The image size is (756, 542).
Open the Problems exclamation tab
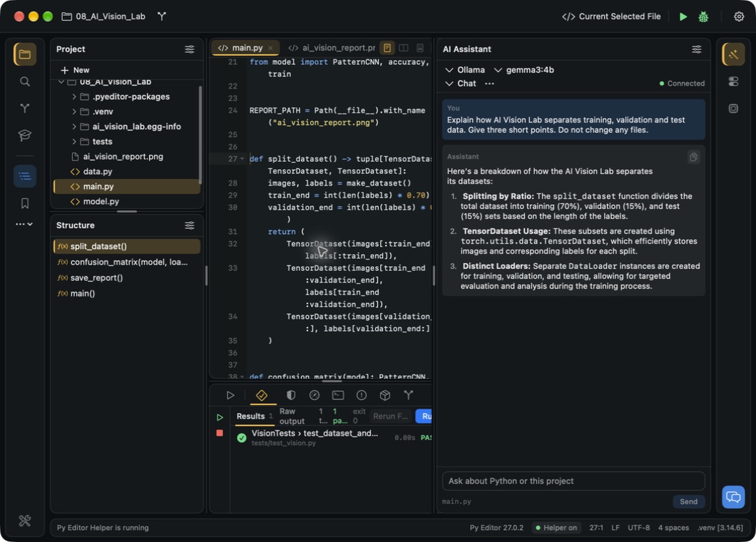[x=361, y=395]
